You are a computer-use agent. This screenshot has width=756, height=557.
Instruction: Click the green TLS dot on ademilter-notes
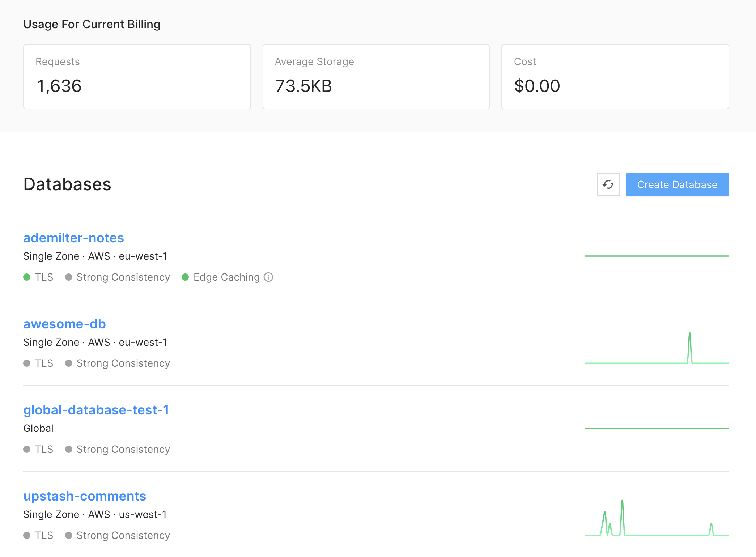27,277
